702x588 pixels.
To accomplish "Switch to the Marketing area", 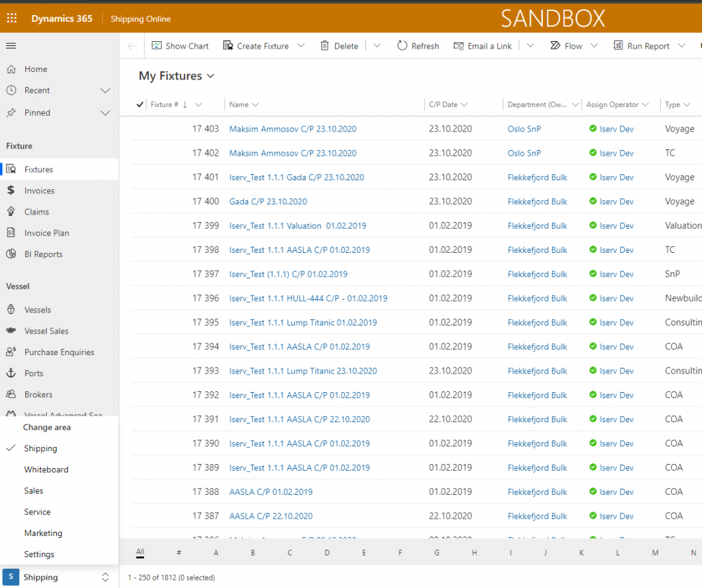I will (x=43, y=533).
